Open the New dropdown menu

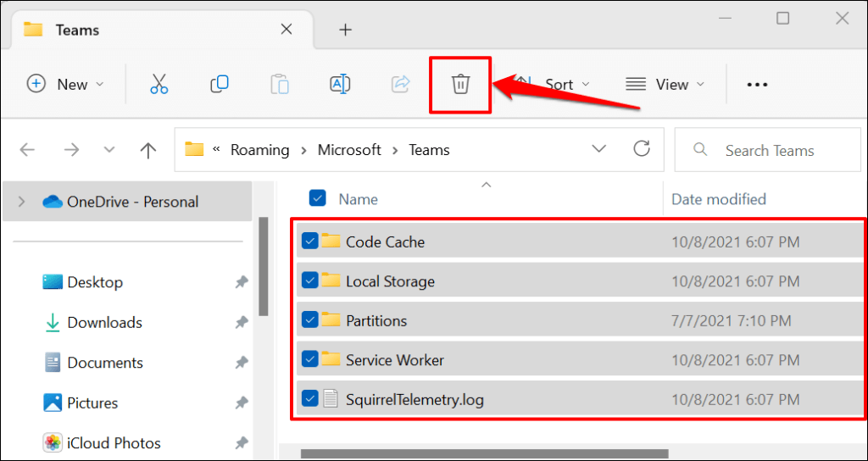click(x=65, y=84)
